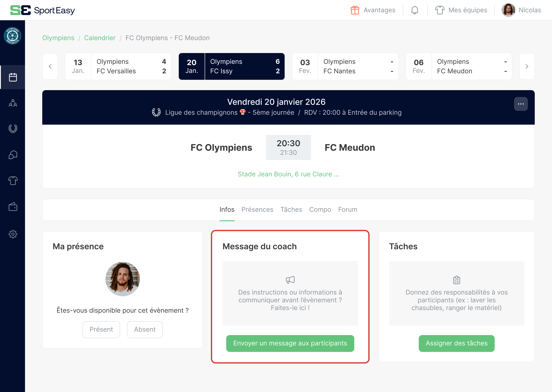Image resolution: width=552 pixels, height=392 pixels.
Task: Open the calendar from the sidebar
Action: pos(13,77)
